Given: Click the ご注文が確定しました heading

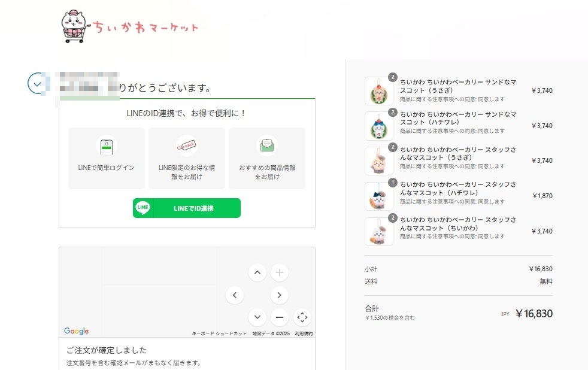Looking at the screenshot, I should click(x=107, y=350).
